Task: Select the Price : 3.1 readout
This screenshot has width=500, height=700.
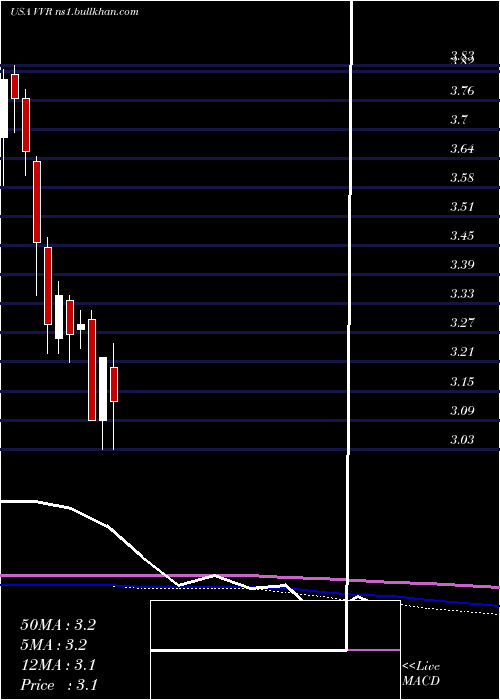Action: [x=59, y=685]
